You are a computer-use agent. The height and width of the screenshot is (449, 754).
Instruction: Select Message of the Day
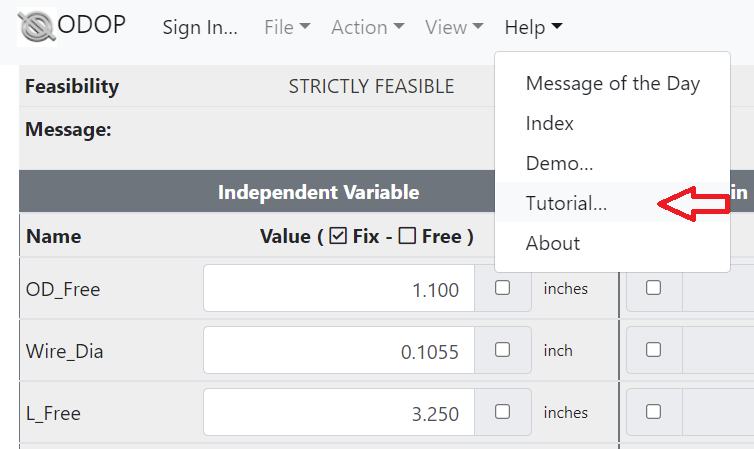pyautogui.click(x=613, y=84)
